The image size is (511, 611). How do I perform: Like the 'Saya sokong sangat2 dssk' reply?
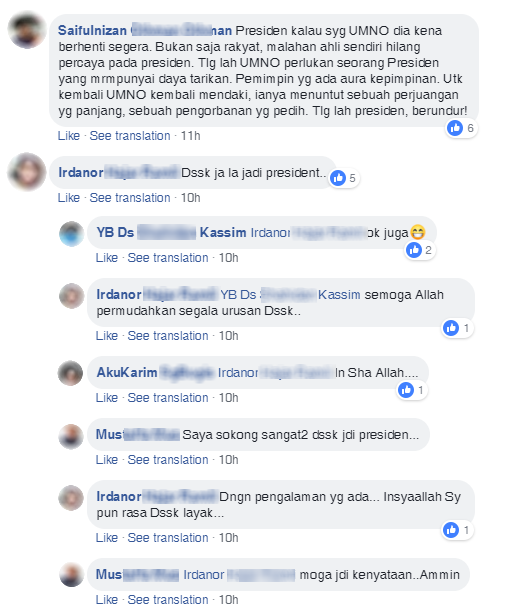click(107, 459)
